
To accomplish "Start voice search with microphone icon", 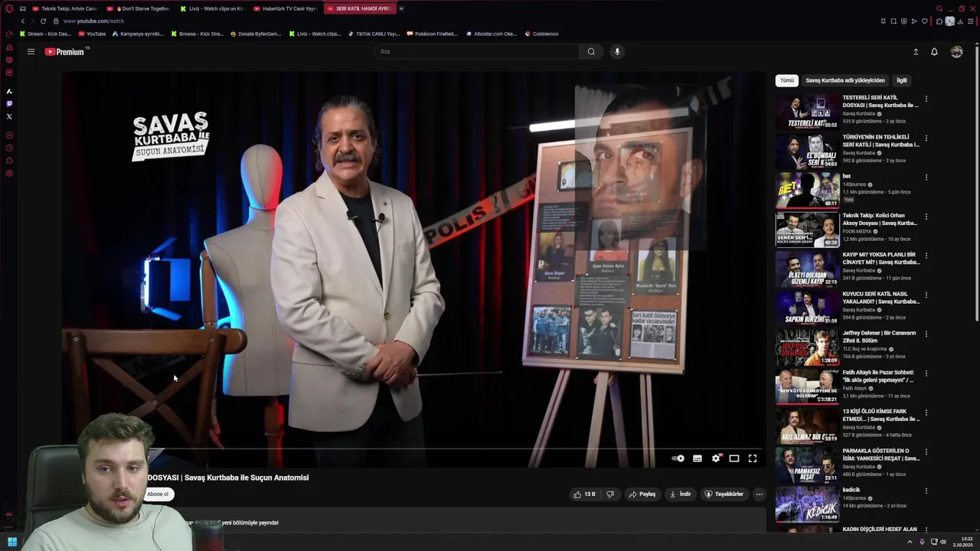I will pos(617,51).
